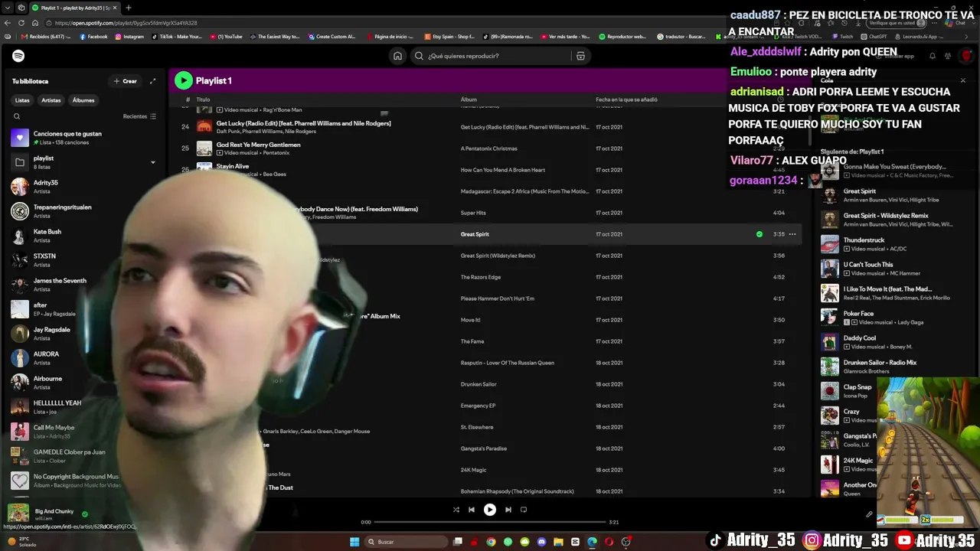Toggle saved checkmark on Great Spirit row

click(x=759, y=234)
